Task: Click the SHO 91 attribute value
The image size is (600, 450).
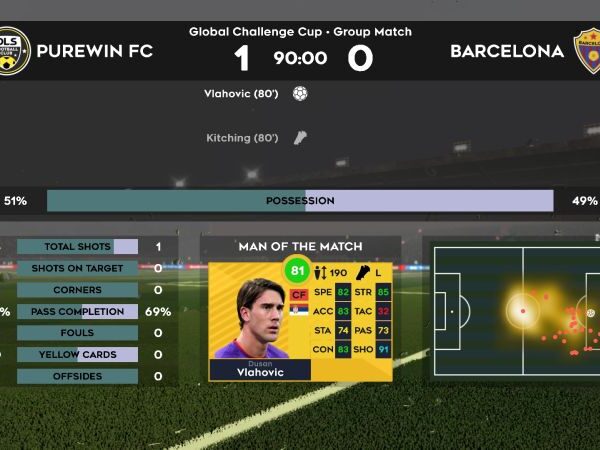Action: point(383,349)
